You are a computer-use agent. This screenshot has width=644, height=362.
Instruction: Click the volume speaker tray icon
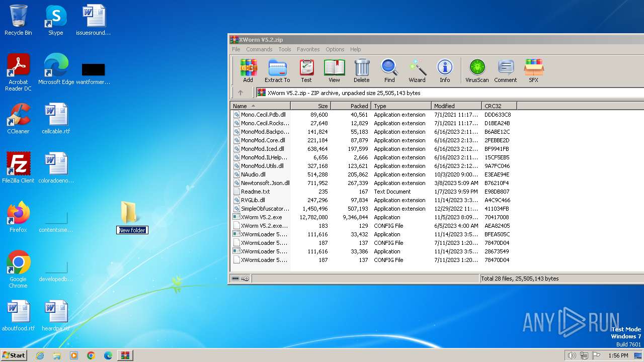pyautogui.click(x=572, y=355)
